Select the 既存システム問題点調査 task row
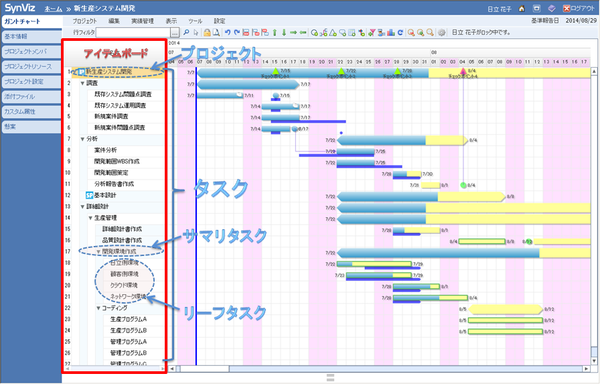The height and width of the screenshot is (384, 600). coord(123,94)
